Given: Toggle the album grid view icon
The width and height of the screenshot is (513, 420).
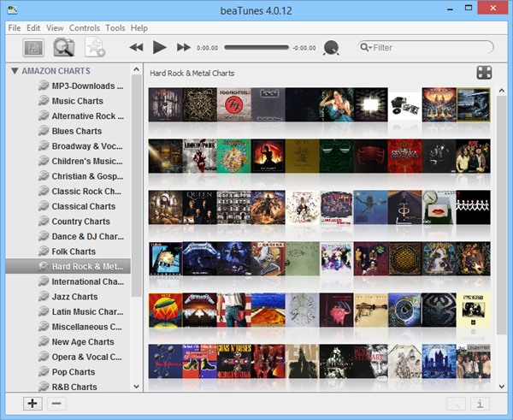Looking at the screenshot, I should tap(484, 73).
